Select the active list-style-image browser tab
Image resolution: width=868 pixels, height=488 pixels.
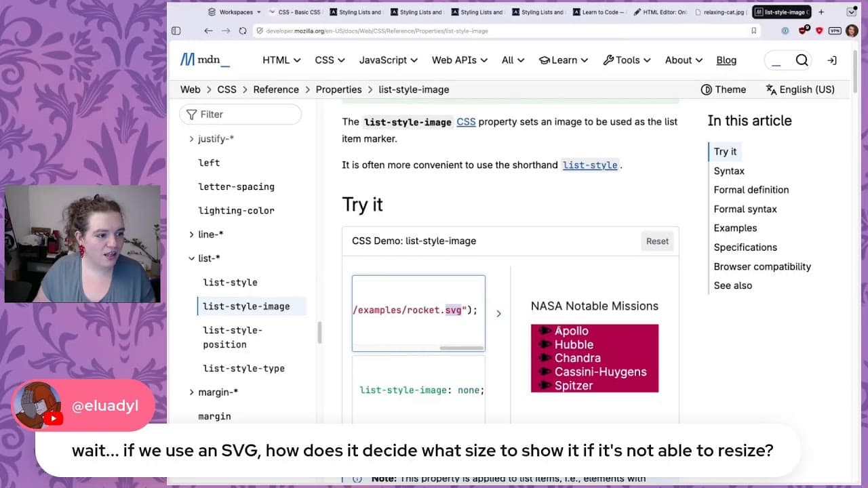click(781, 12)
